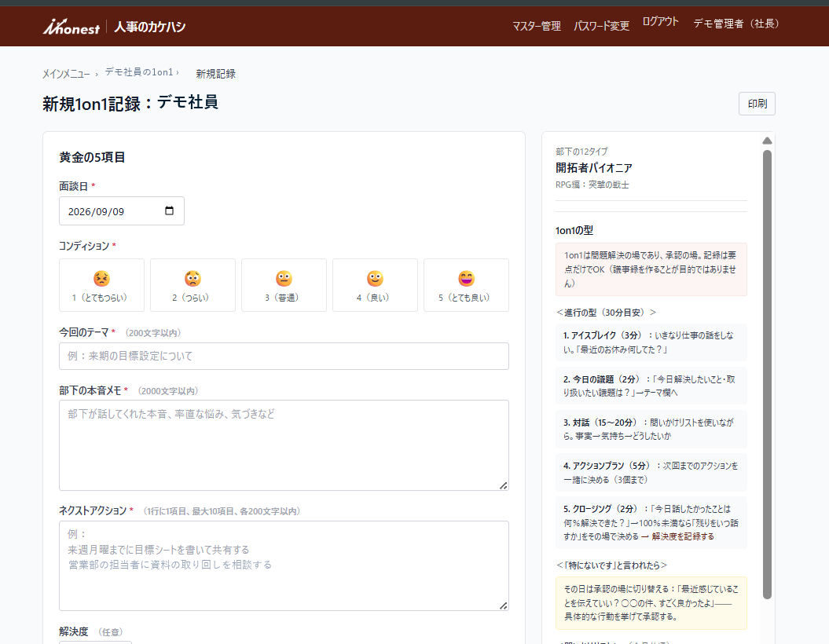Select condition 5 (とても良い) emoji card
Viewport: 829px width, 644px height.
466,285
